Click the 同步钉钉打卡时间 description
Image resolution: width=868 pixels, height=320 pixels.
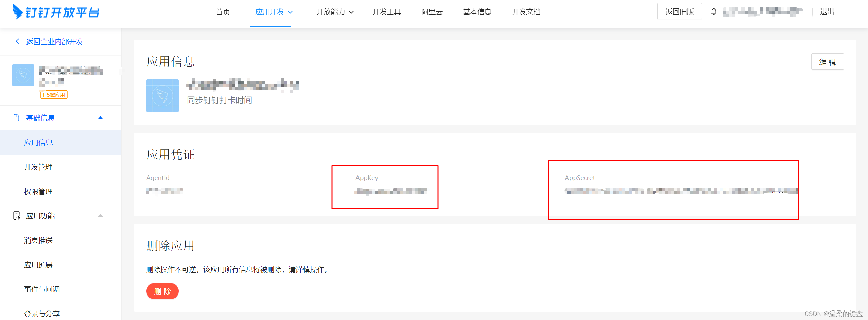[219, 100]
